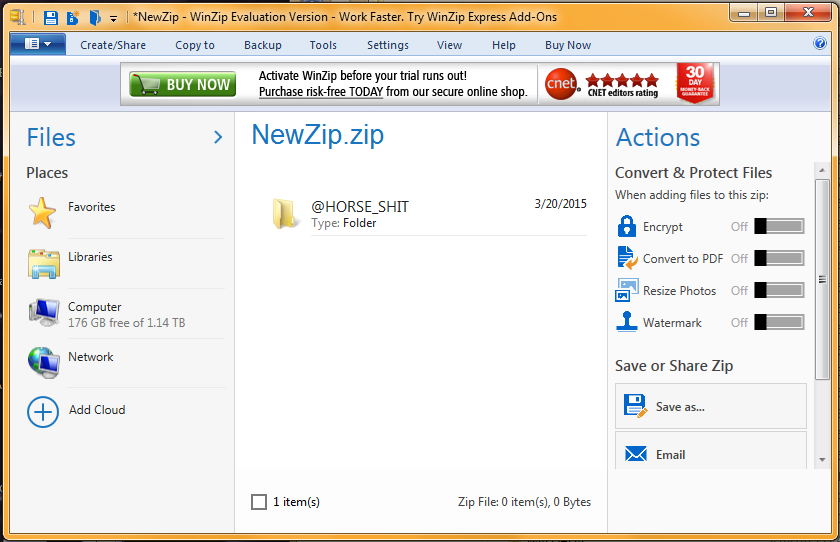Screen dimensions: 840x542
Task: Open the Settings menu
Action: (387, 45)
